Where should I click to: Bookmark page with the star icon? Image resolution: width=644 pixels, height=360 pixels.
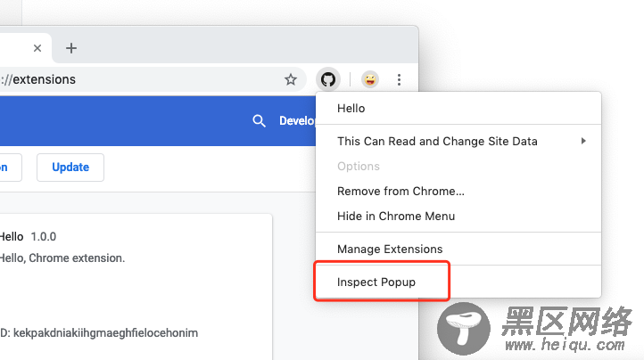tap(291, 79)
